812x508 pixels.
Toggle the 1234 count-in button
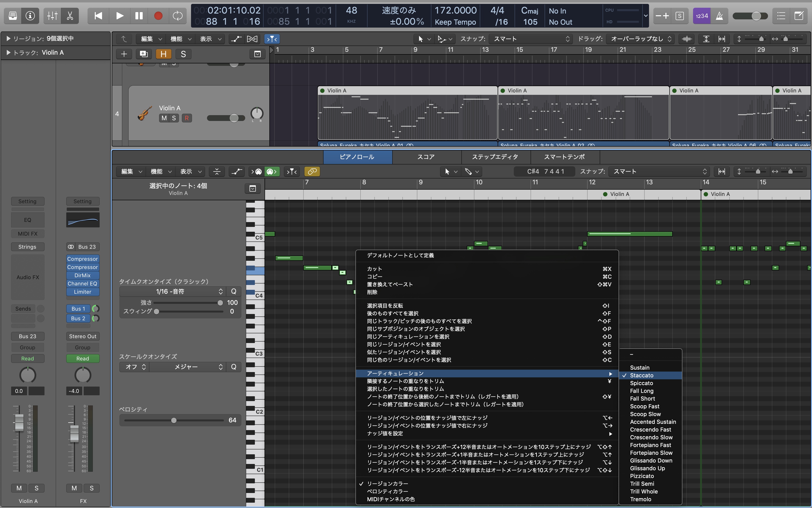point(701,16)
